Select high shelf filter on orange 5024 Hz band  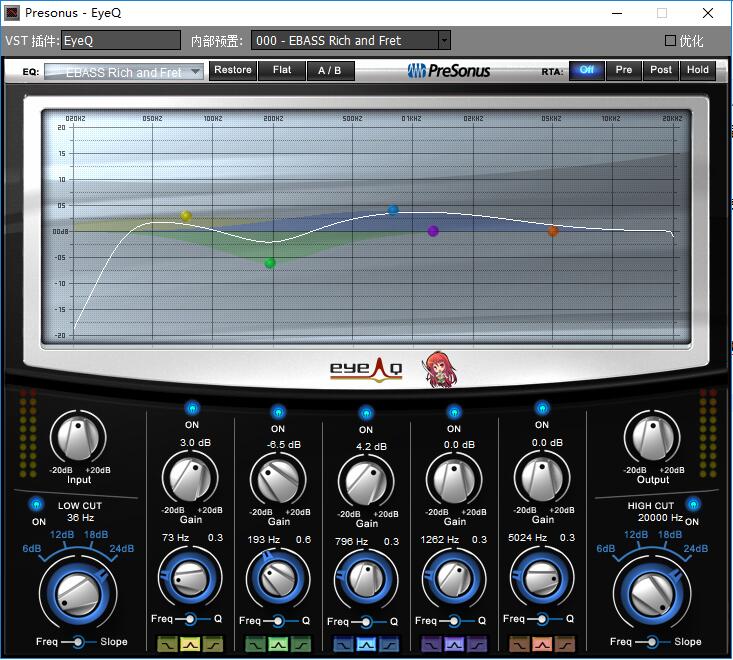pyautogui.click(x=565, y=645)
